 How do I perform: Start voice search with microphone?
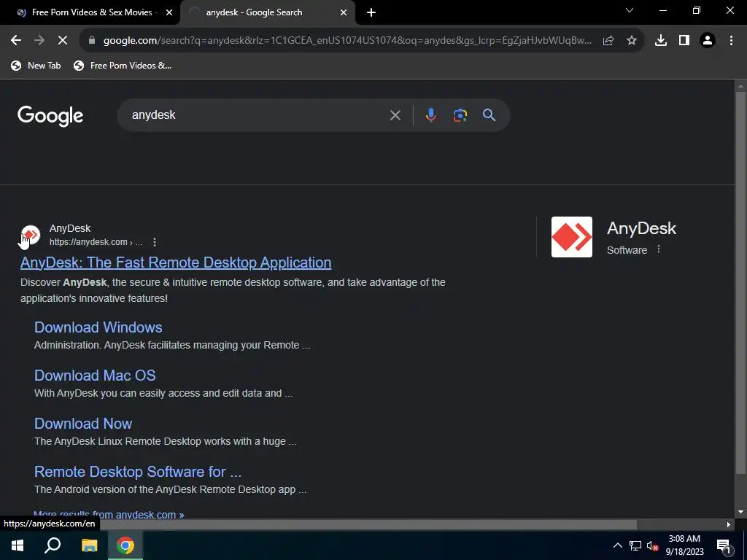(x=430, y=114)
